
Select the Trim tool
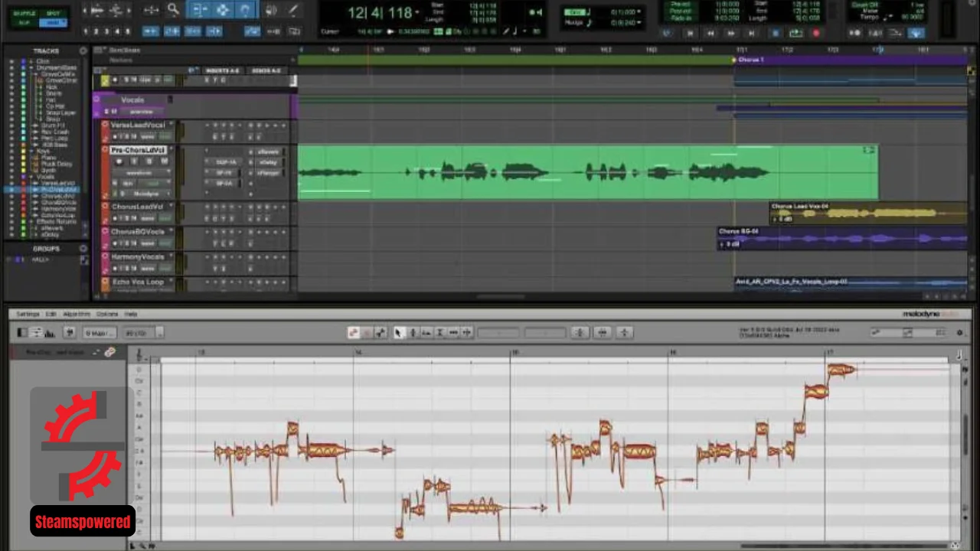click(198, 10)
